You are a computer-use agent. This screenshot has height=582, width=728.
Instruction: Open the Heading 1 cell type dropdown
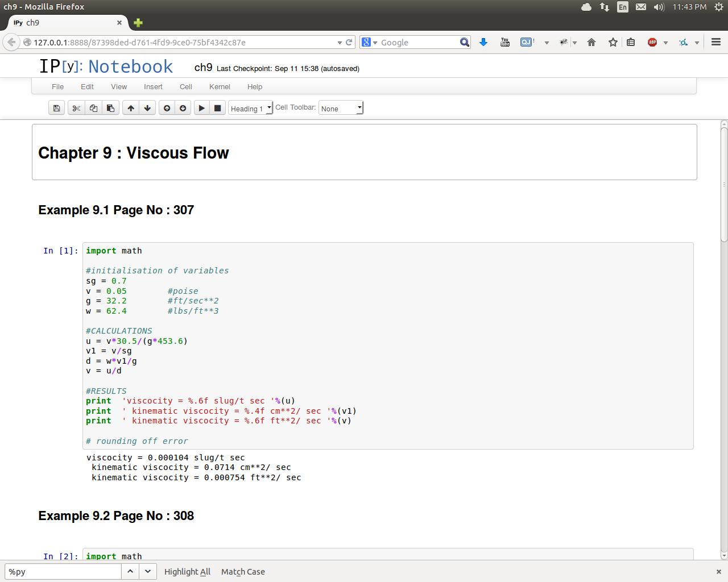[x=250, y=108]
